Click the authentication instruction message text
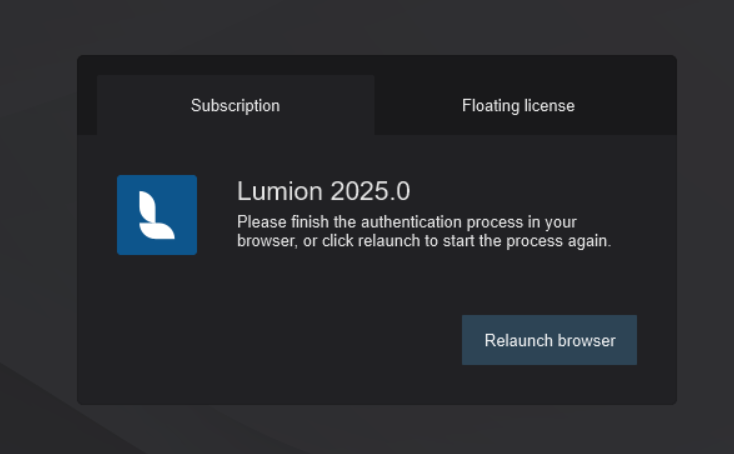This screenshot has width=734, height=454. pos(424,231)
